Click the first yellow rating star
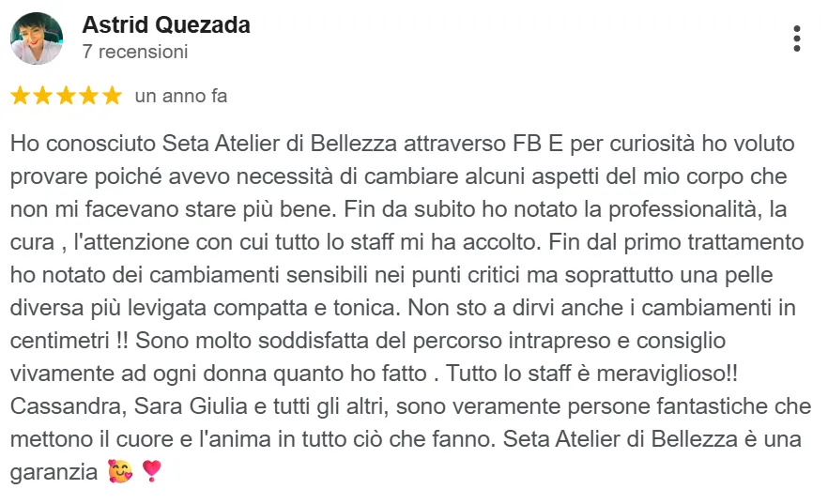 coord(20,96)
